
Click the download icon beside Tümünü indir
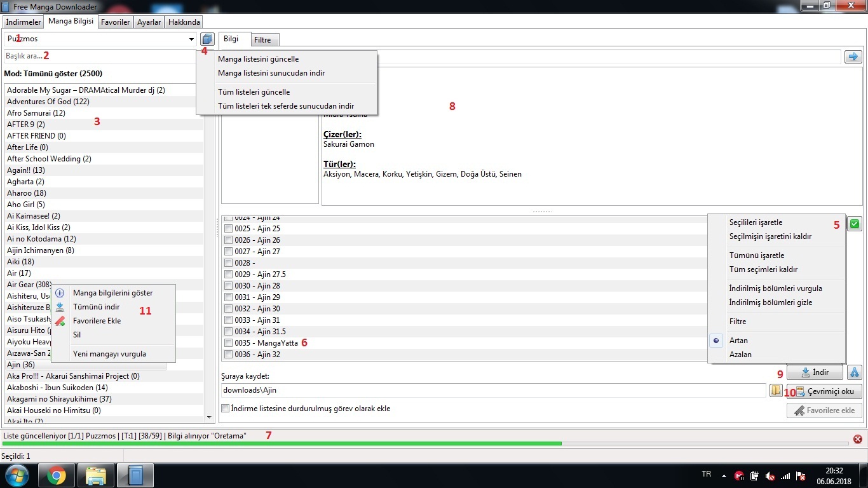pyautogui.click(x=60, y=307)
